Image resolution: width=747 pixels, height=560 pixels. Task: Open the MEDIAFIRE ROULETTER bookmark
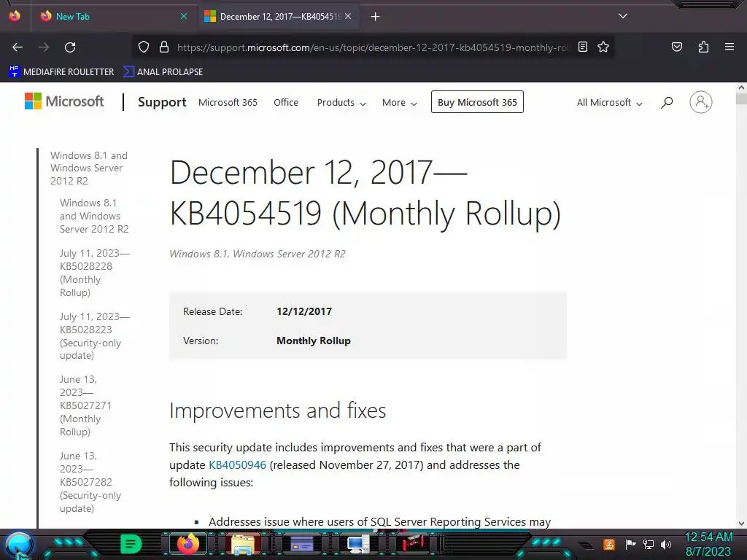click(61, 72)
